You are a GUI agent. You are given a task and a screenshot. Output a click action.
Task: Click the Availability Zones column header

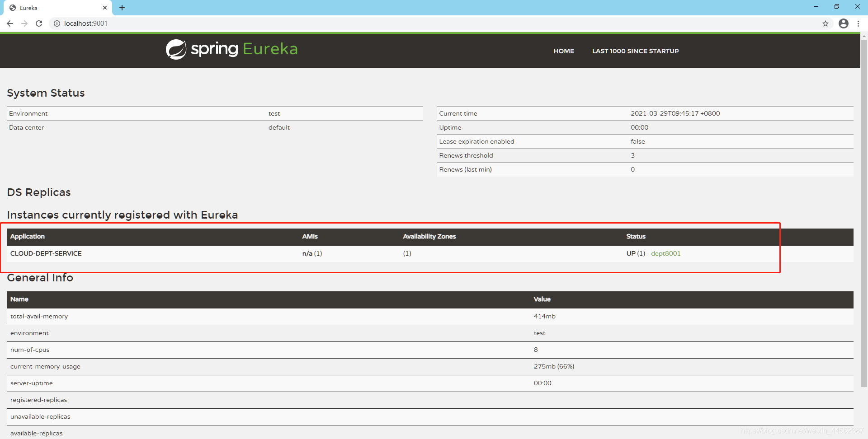pos(429,236)
